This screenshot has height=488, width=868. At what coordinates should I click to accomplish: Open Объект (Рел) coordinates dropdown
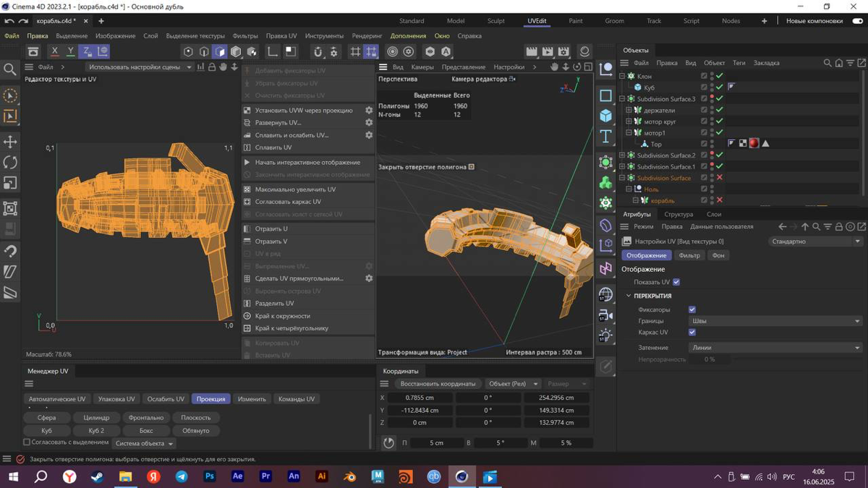[x=513, y=384]
